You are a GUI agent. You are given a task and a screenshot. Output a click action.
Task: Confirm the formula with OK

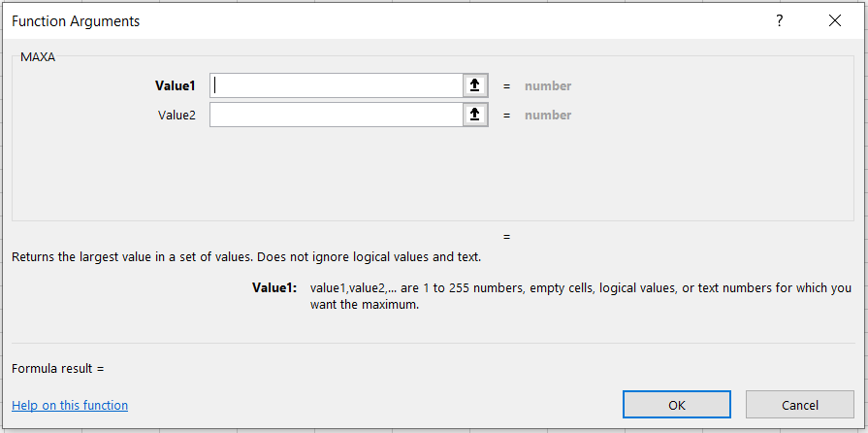(677, 405)
